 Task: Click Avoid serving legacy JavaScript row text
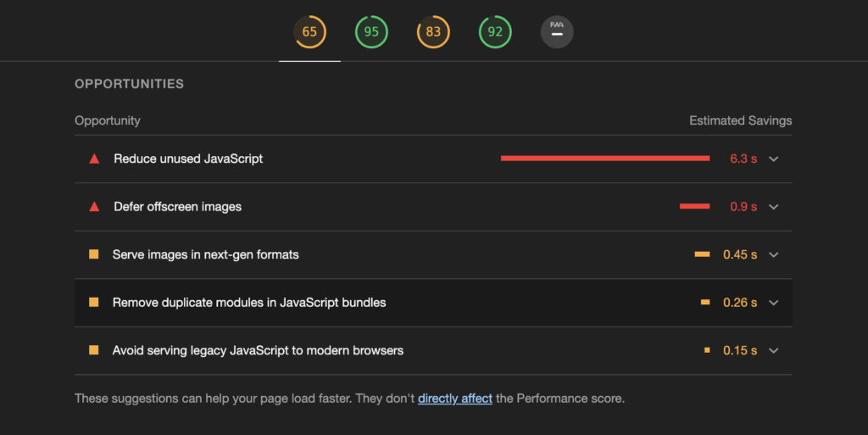(x=258, y=350)
